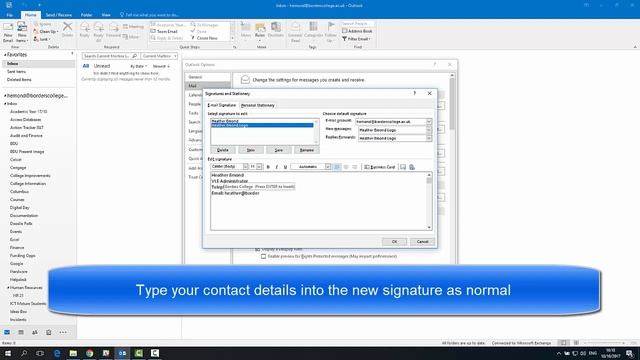This screenshot has width=640, height=360.
Task: Click OK in Signatures and Stationery dialog
Action: 394,242
